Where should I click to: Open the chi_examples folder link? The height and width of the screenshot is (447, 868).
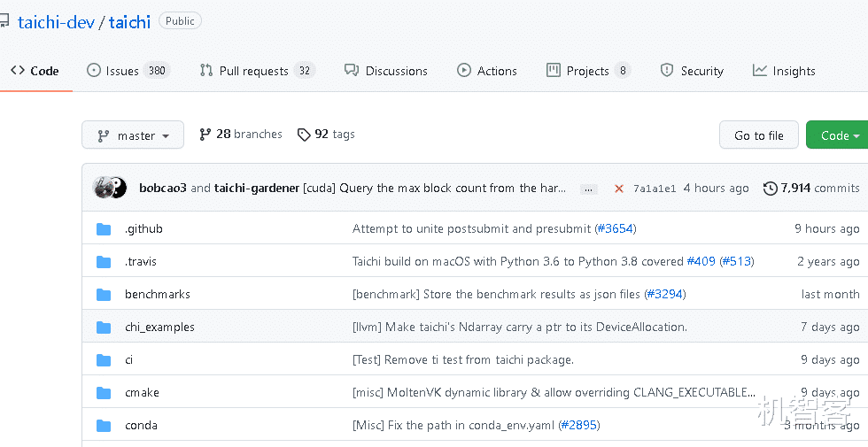[159, 328]
